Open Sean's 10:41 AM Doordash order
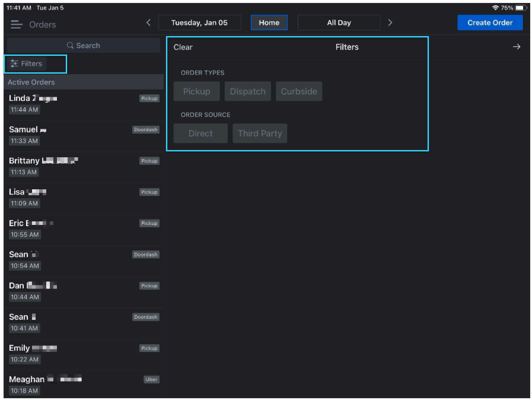This screenshot has width=532, height=400. click(x=84, y=323)
